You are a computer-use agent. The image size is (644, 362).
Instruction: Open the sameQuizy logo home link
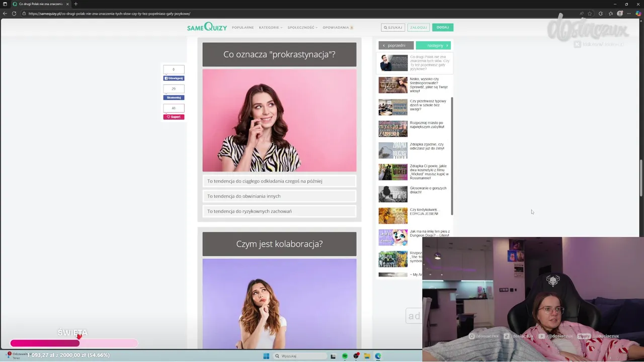point(207,27)
